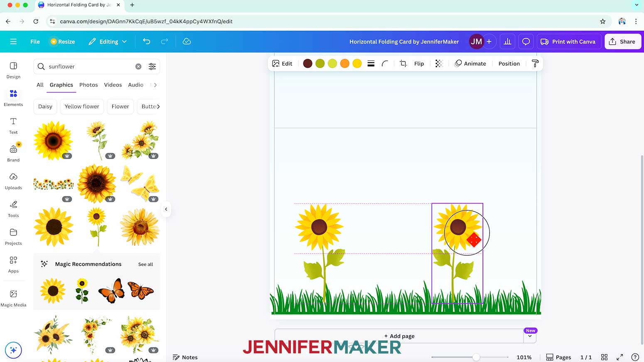The height and width of the screenshot is (362, 644).
Task: Switch to the Audio tab
Action: (135, 85)
